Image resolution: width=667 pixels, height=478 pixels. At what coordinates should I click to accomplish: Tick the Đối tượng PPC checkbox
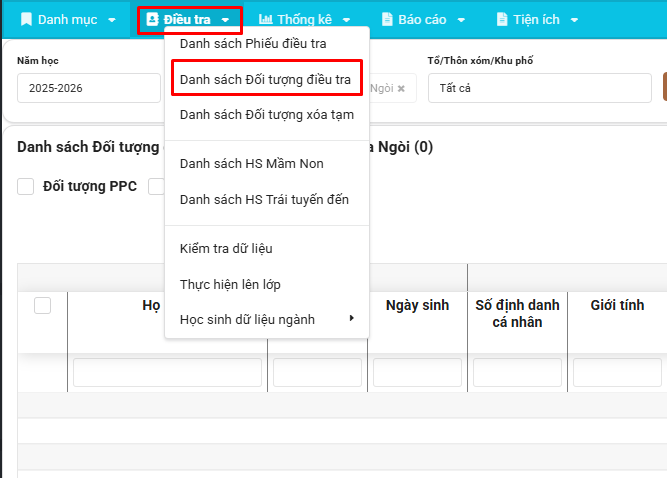tap(26, 186)
